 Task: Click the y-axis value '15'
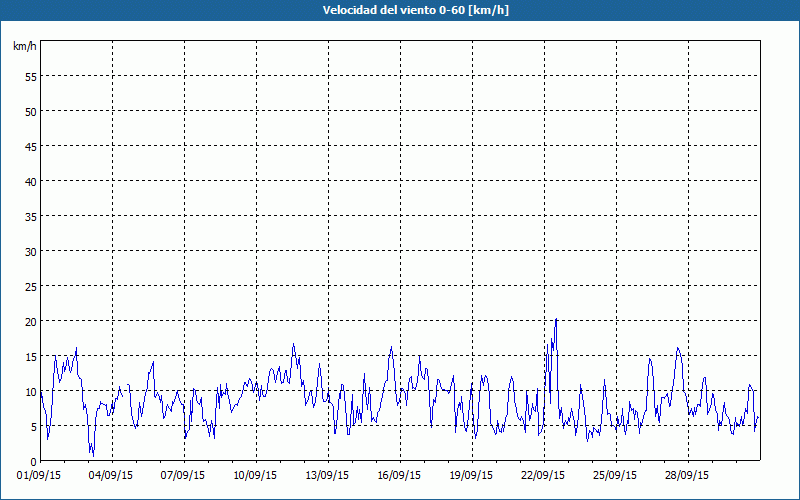pyautogui.click(x=31, y=357)
